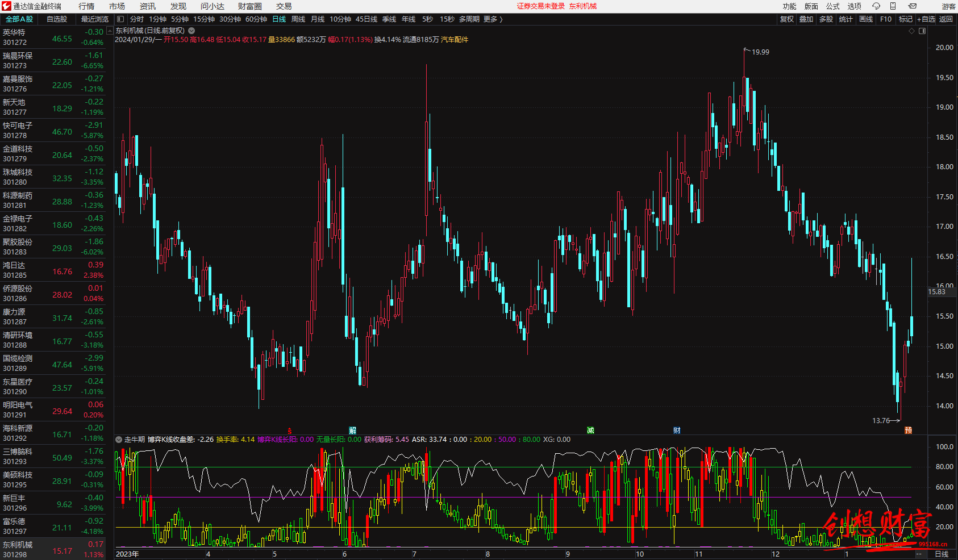Click the F10 company info button
The height and width of the screenshot is (560, 958).
coord(886,19)
